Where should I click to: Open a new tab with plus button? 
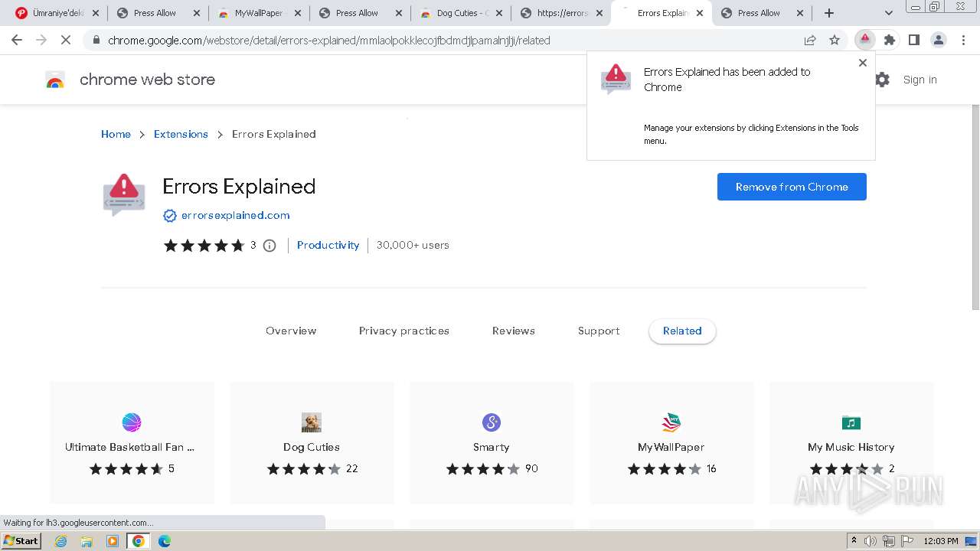tap(829, 13)
